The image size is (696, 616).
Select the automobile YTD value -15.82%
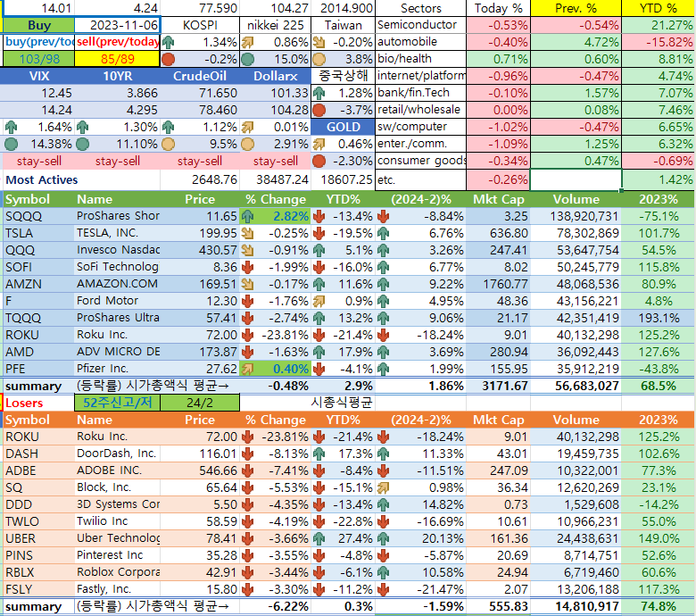(659, 43)
